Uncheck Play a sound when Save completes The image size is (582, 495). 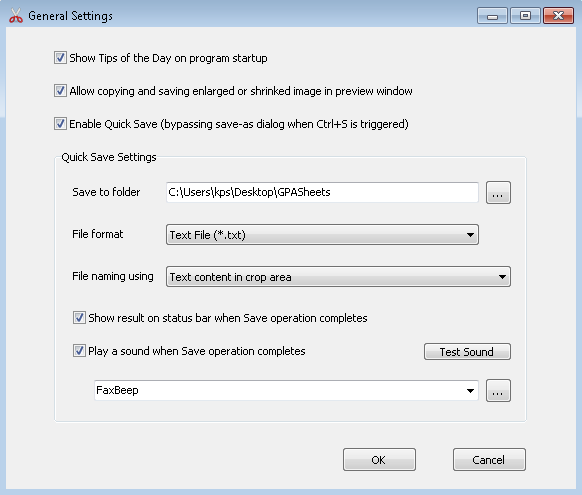(x=79, y=351)
